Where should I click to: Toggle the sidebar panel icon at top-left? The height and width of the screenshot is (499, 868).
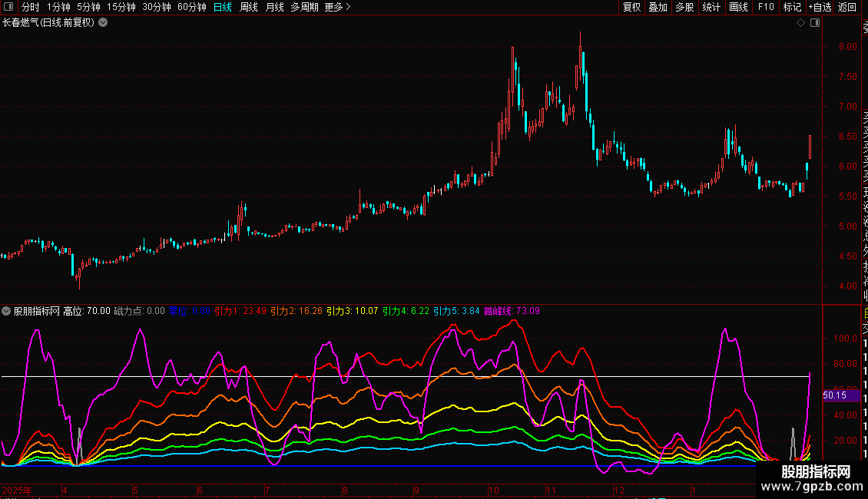pyautogui.click(x=8, y=7)
